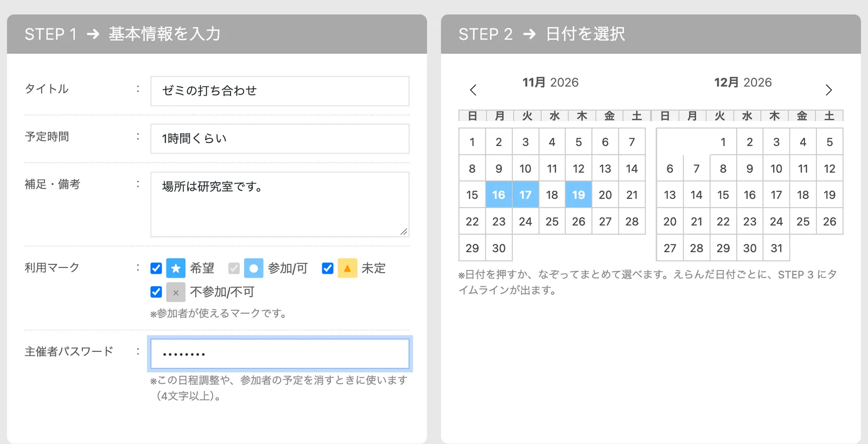Click the STEP 2 日付を選択 header
The height and width of the screenshot is (444, 868).
pos(651,34)
